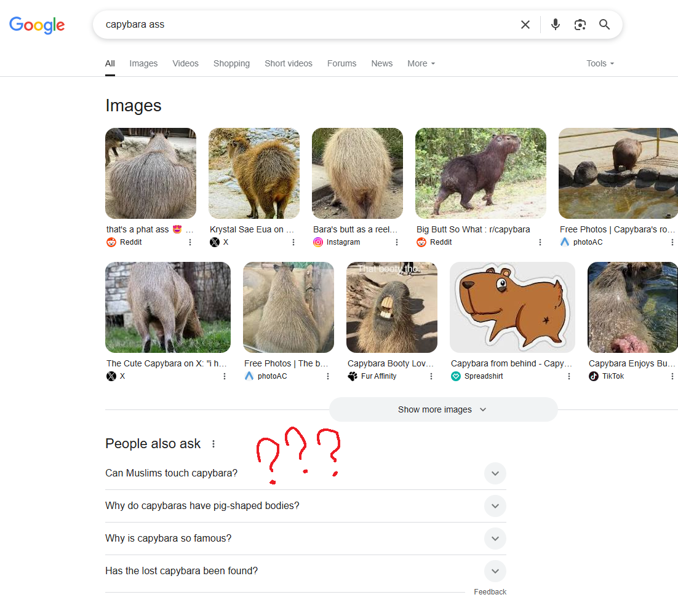This screenshot has height=616, width=678.
Task: Open 'that's a phat ass' result link
Action: (150, 229)
